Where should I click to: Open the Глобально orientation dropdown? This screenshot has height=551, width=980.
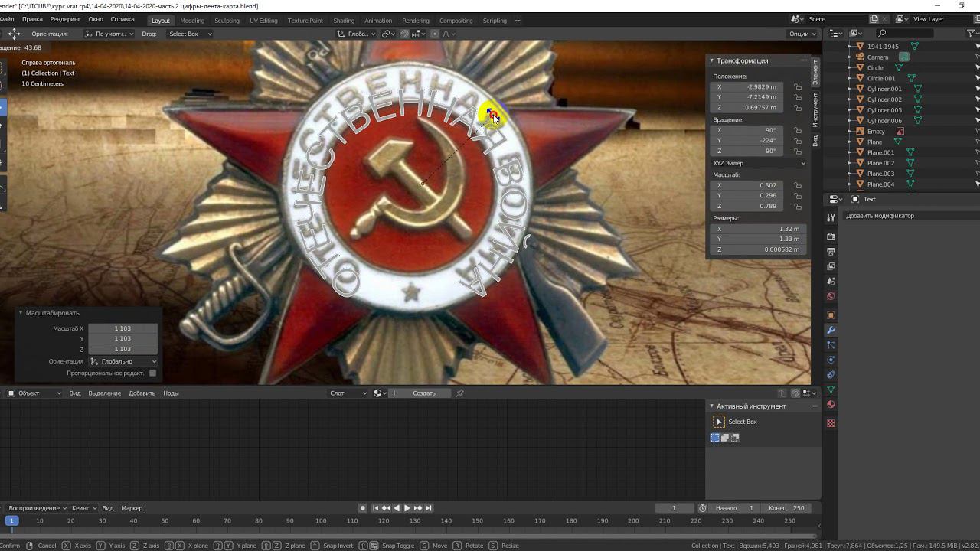pos(123,361)
